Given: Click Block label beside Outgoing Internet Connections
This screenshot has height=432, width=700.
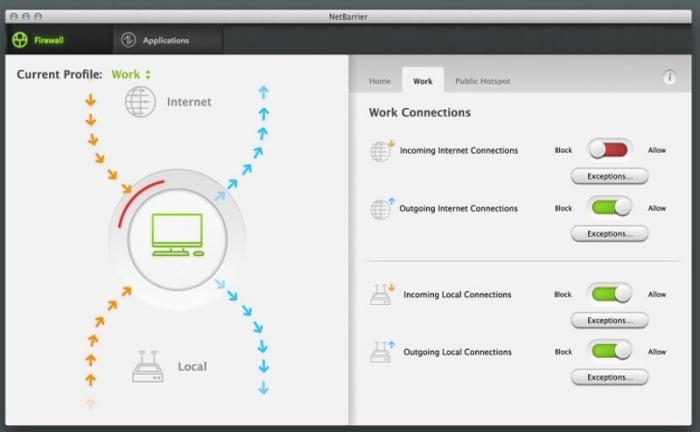Looking at the screenshot, I should click(563, 208).
